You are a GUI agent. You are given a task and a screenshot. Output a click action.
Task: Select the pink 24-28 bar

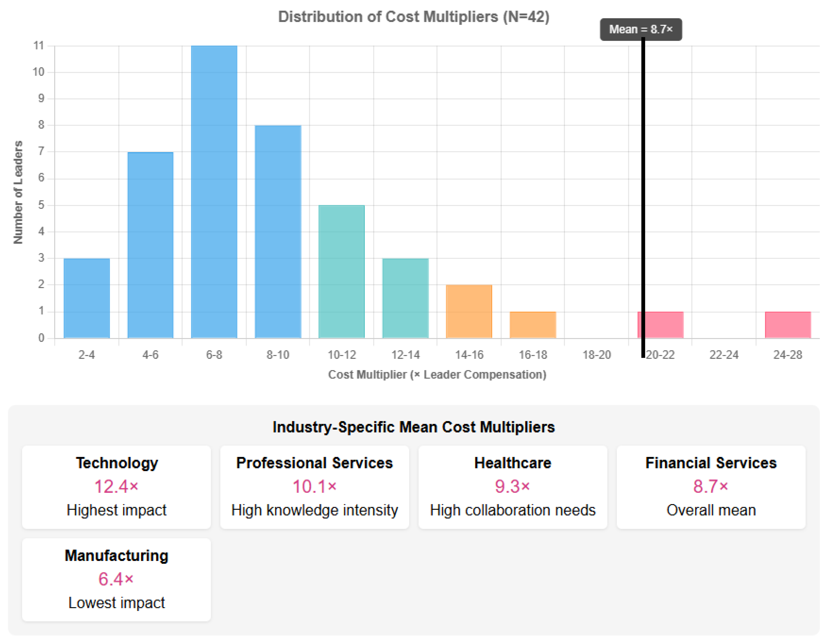(788, 325)
